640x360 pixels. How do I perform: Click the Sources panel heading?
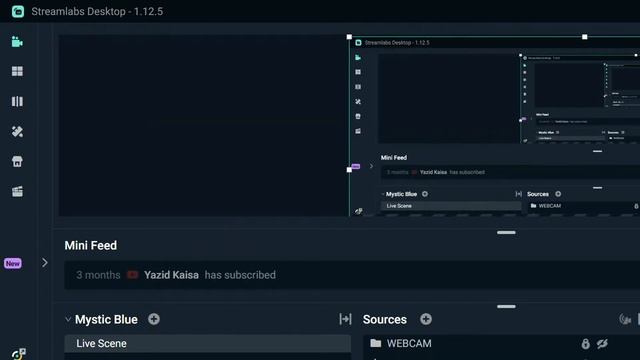point(384,319)
